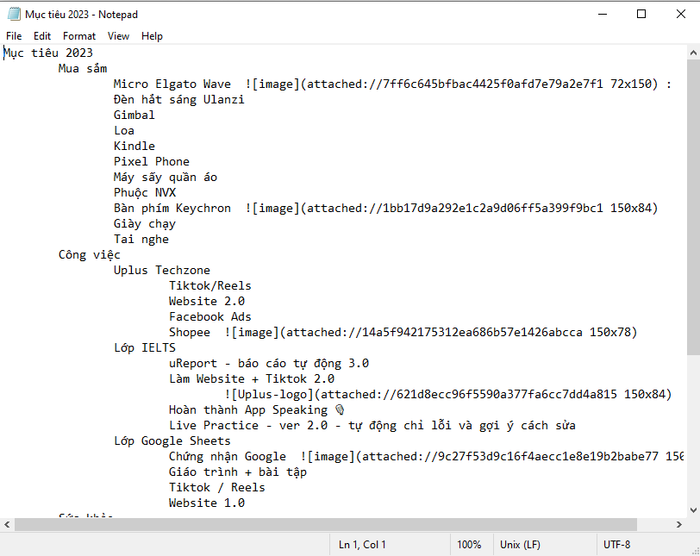Click the 'Pixel Phone' line
700x556 pixels.
click(x=151, y=161)
